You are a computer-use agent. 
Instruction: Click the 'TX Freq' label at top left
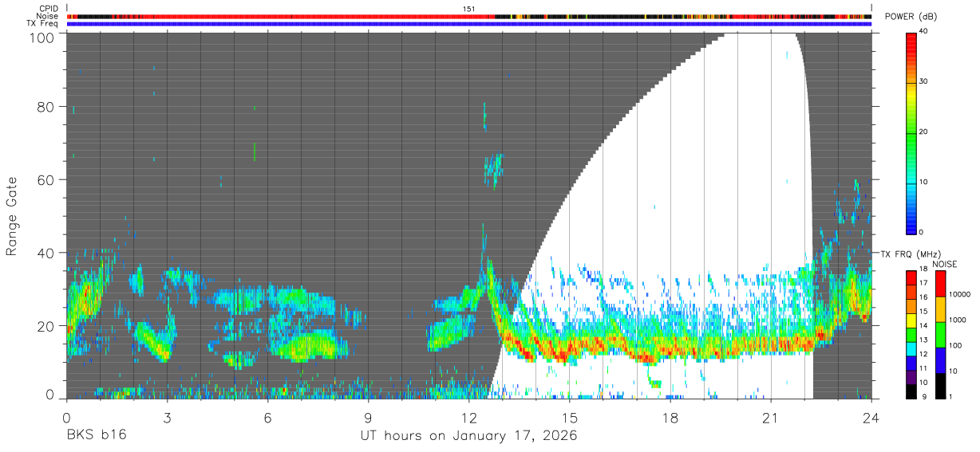click(43, 24)
